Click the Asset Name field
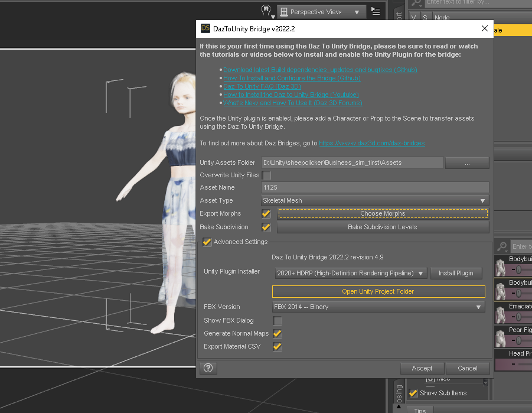This screenshot has height=413, width=532. [375, 187]
